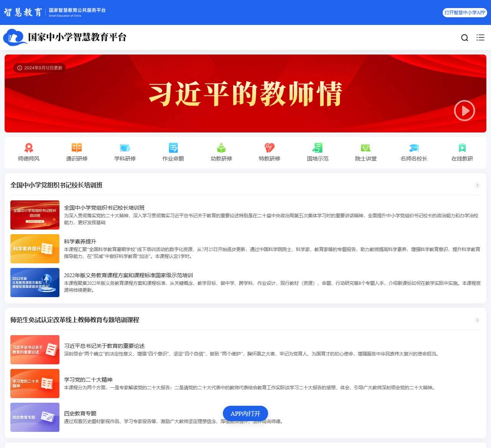
Task: Click the blue cloud platform logo
Action: pos(15,37)
